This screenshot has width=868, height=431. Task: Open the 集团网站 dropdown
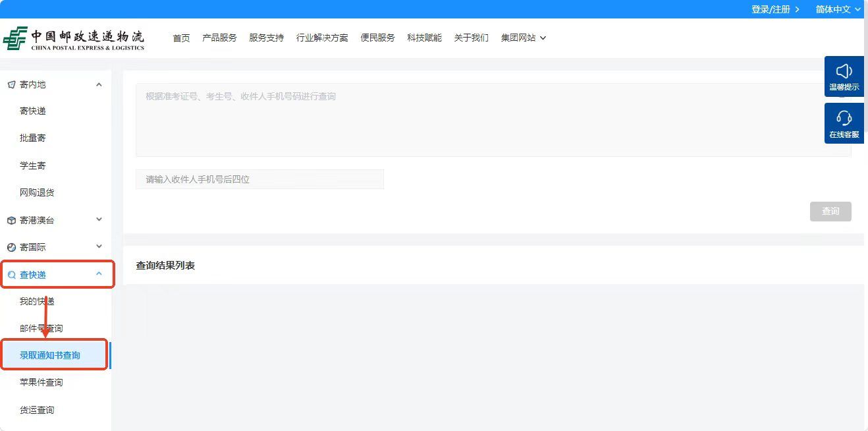524,38
